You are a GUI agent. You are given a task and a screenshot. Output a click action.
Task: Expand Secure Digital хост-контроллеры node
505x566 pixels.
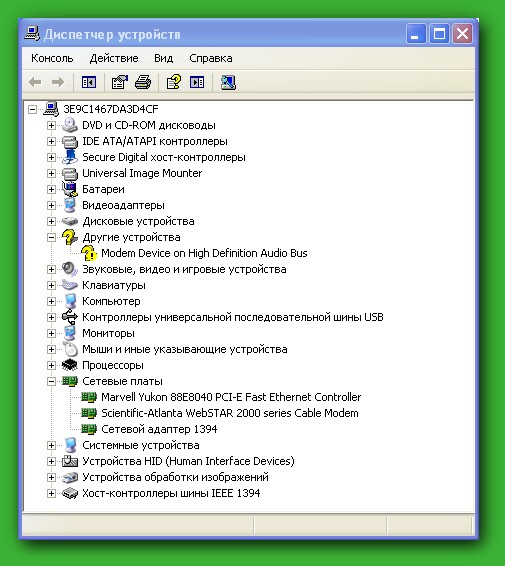pyautogui.click(x=51, y=157)
